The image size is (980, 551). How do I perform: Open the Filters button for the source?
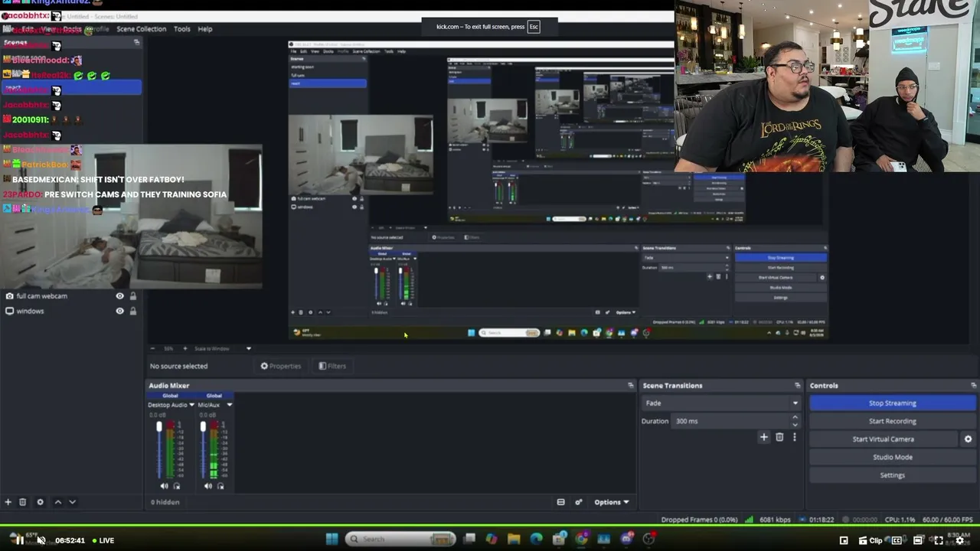click(332, 366)
